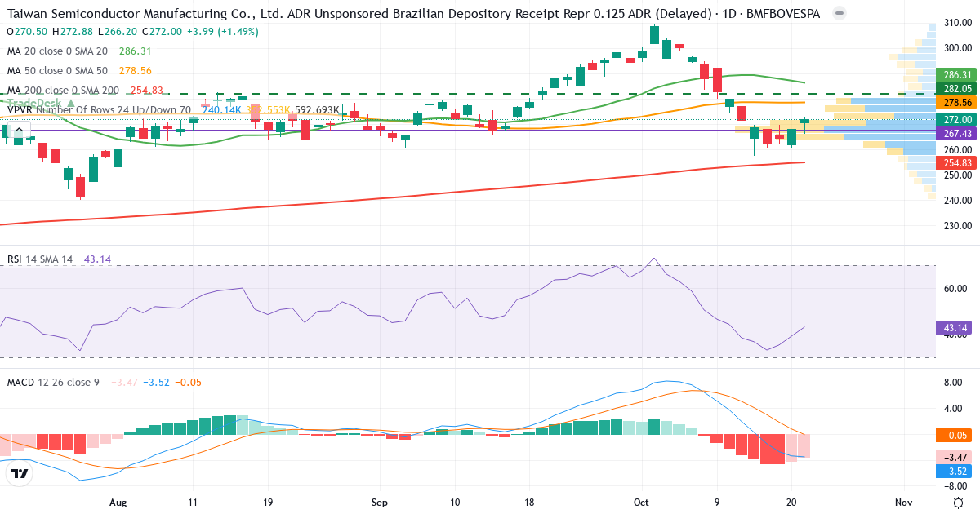Click the TradingView logo
This screenshot has height=514, width=980.
pos(20,474)
